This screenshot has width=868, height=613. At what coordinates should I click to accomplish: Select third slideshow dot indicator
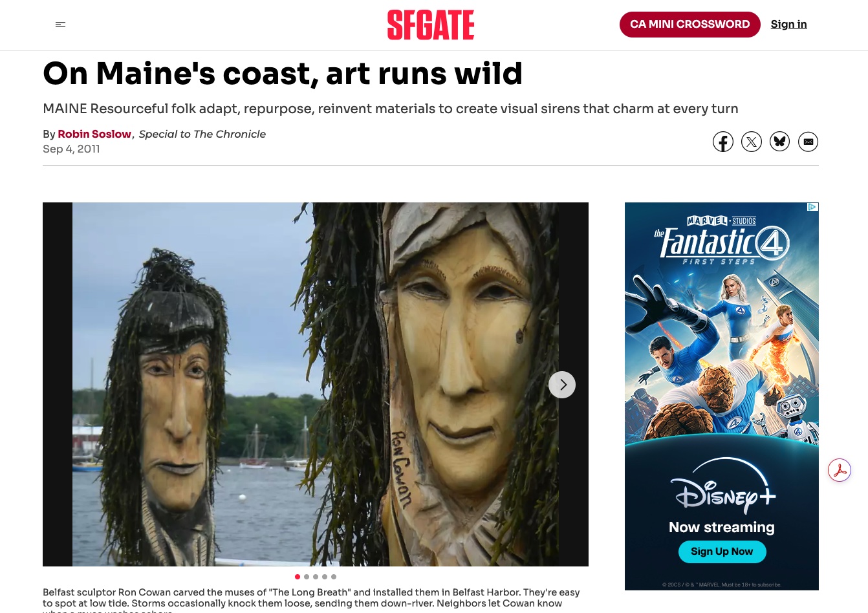[x=316, y=577]
